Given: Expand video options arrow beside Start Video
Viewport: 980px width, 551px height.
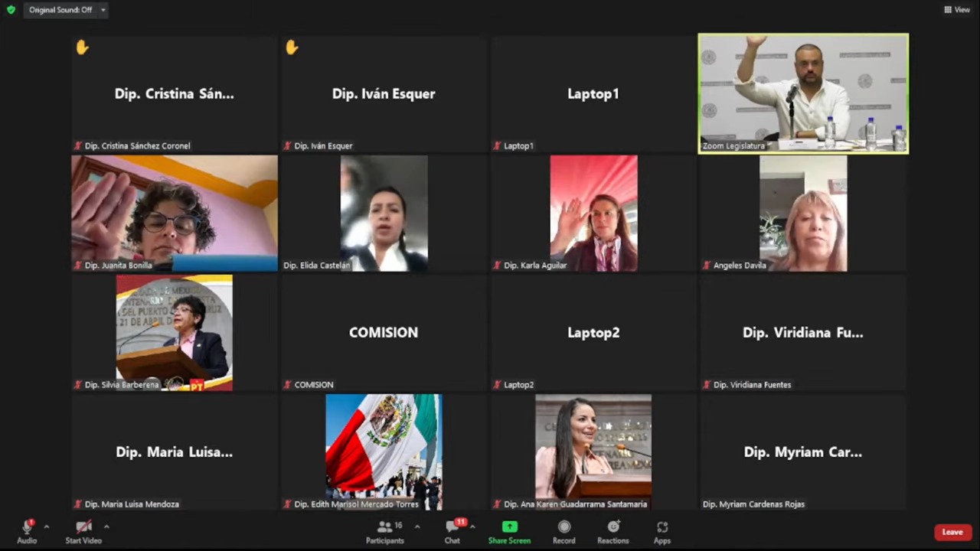Looking at the screenshot, I should click(x=106, y=527).
